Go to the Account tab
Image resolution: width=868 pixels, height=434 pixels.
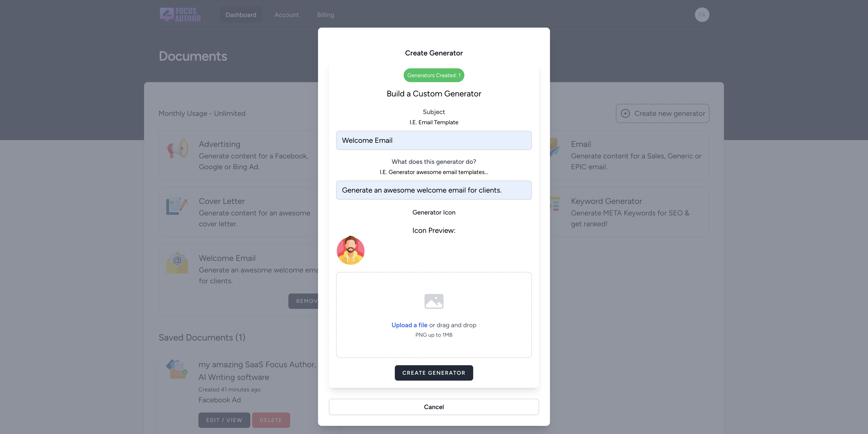tap(286, 15)
